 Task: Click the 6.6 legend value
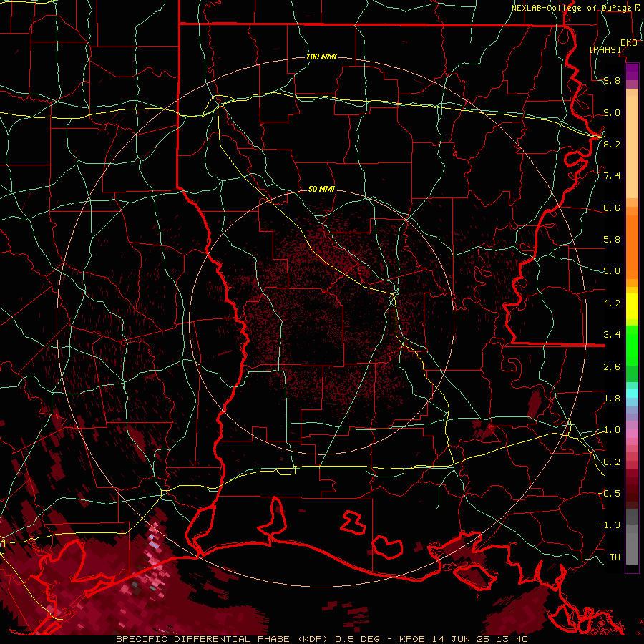pyautogui.click(x=612, y=208)
